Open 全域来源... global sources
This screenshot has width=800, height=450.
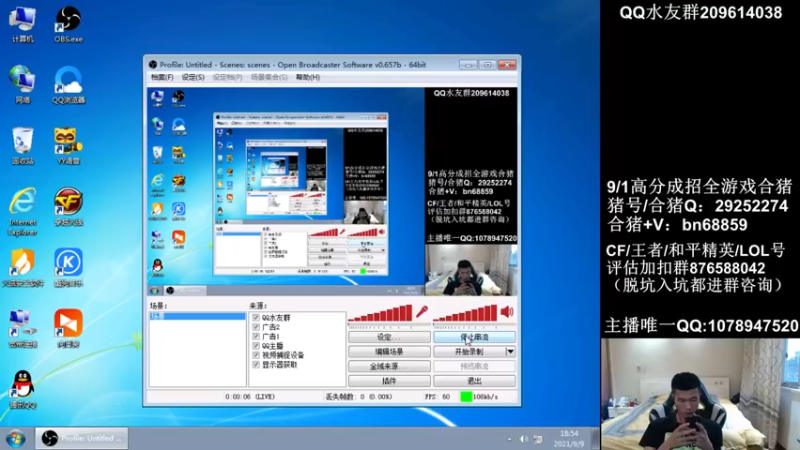[389, 366]
